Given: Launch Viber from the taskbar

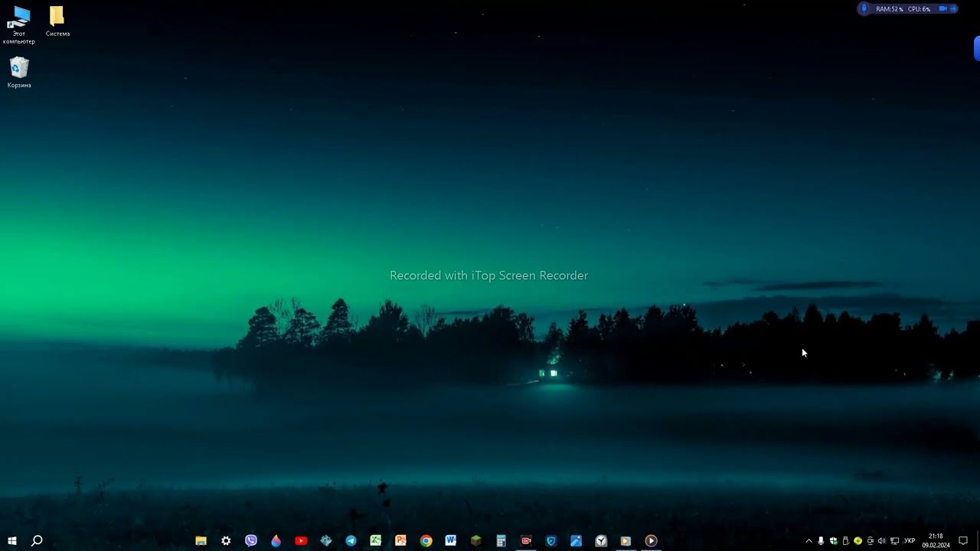Looking at the screenshot, I should (251, 541).
